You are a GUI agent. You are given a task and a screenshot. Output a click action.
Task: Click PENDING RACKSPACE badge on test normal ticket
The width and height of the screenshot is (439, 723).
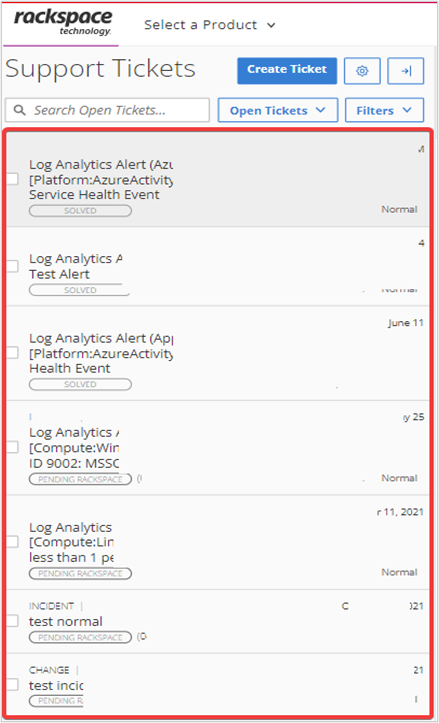80,637
